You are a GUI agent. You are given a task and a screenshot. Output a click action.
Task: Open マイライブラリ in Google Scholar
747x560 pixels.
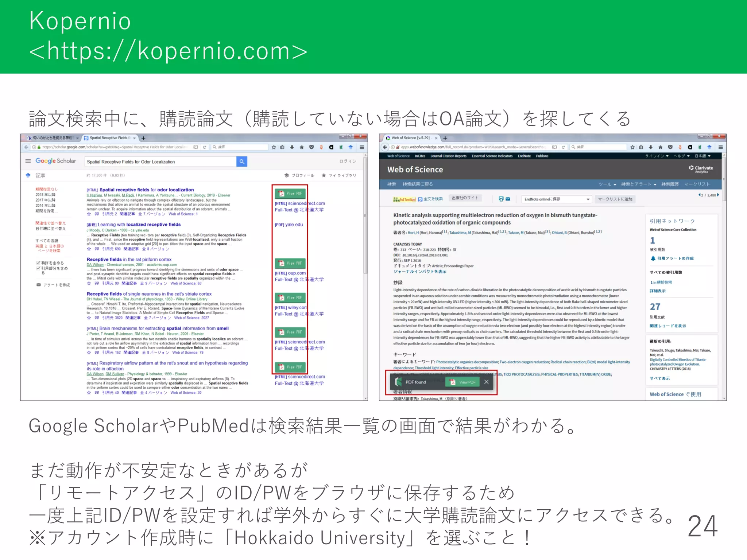tap(339, 175)
